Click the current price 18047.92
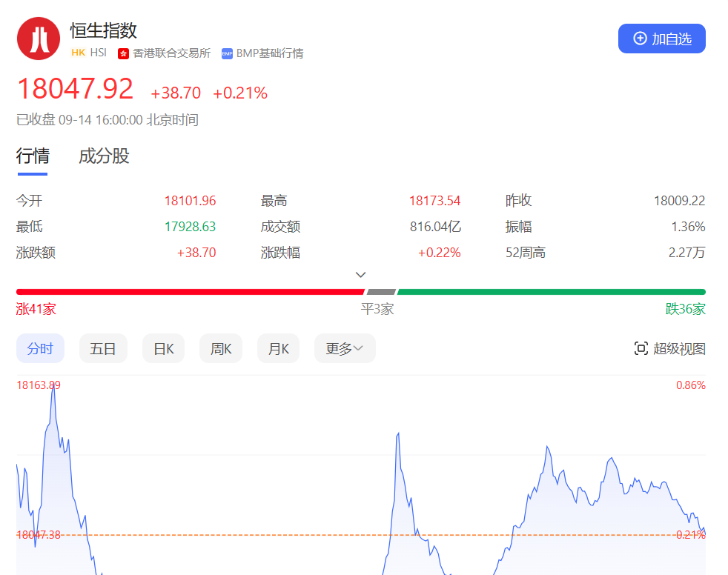This screenshot has height=575, width=728. (x=75, y=89)
